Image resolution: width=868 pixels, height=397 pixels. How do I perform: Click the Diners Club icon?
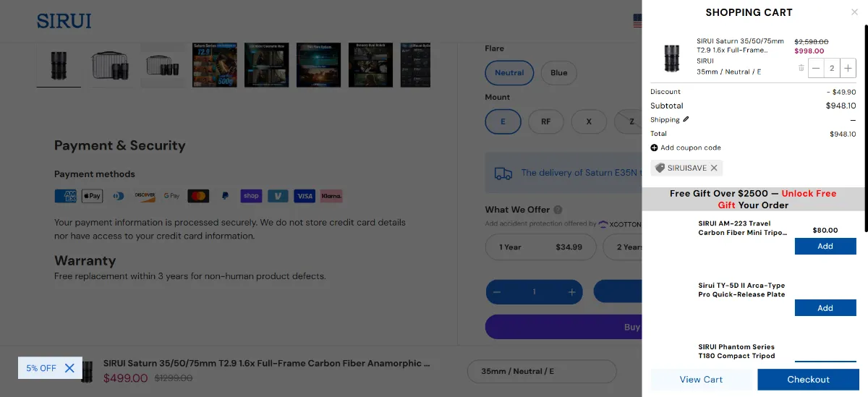119,196
